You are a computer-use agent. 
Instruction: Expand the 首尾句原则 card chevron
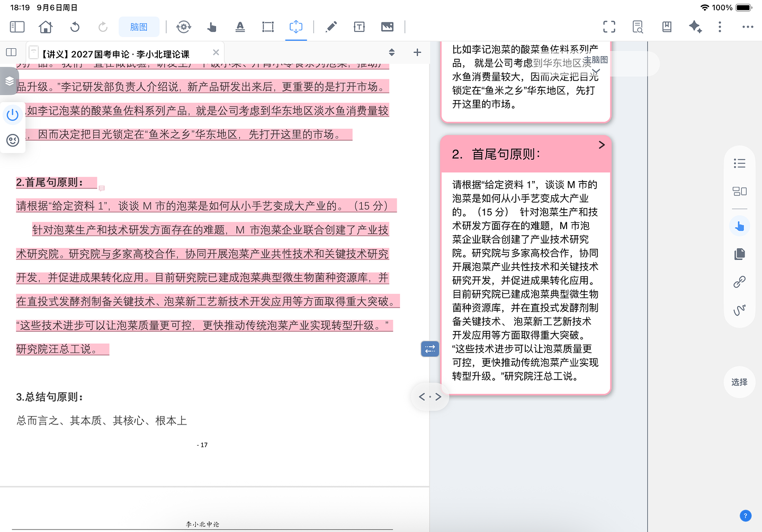[602, 145]
